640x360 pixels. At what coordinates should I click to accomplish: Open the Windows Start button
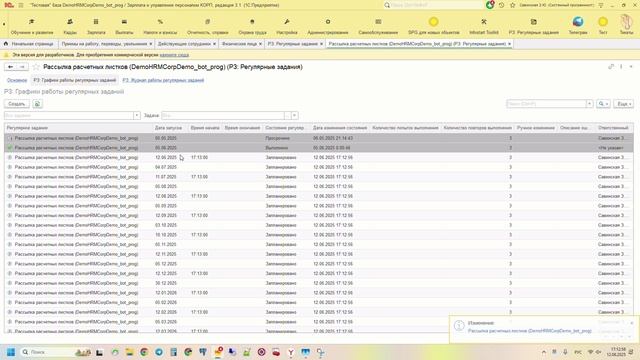[11, 352]
